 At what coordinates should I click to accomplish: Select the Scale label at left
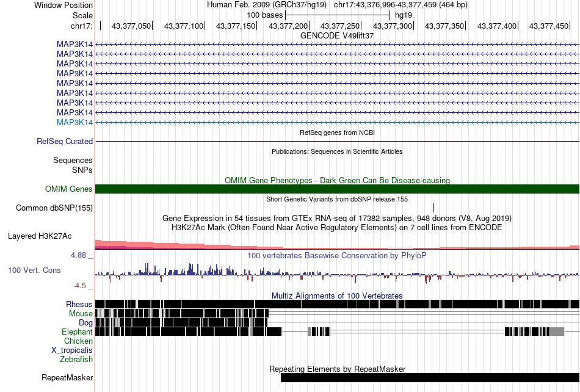(x=83, y=15)
